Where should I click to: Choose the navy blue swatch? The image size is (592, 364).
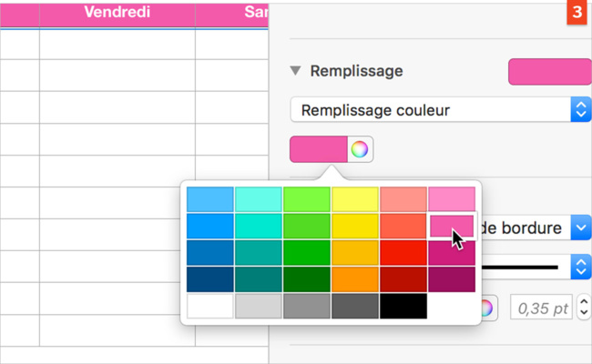[x=210, y=278]
